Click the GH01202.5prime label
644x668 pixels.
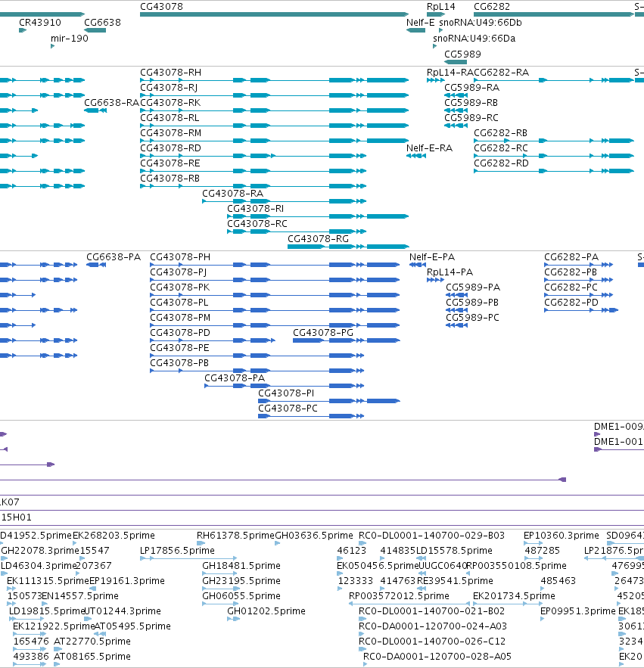click(266, 611)
